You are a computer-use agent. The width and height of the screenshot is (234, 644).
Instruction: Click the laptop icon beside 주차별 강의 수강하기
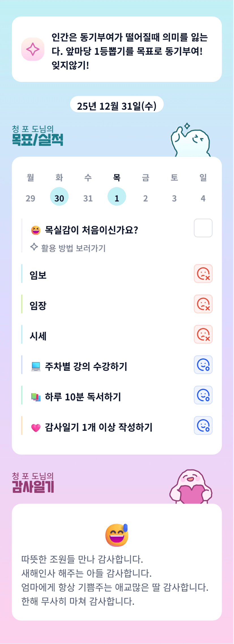(36, 367)
